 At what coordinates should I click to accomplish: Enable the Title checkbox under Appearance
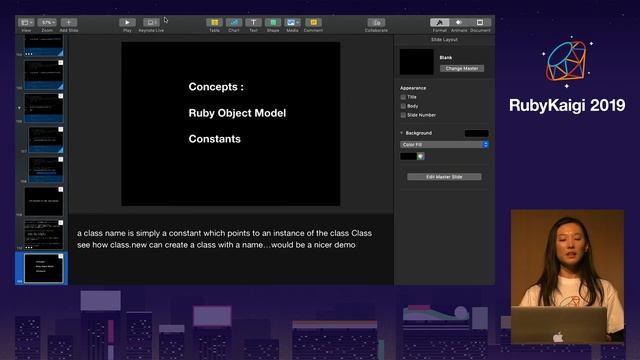coord(403,97)
